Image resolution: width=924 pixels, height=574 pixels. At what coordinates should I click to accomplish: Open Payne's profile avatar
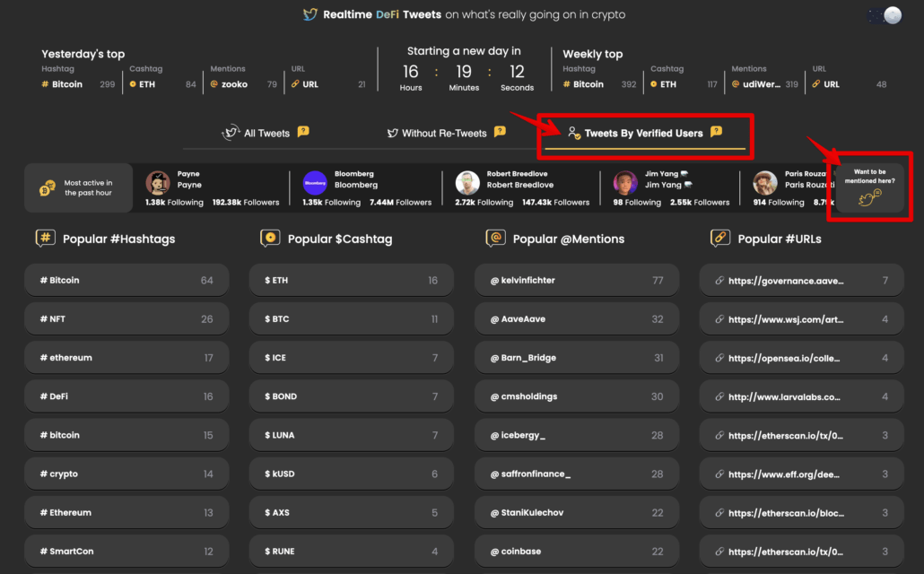click(x=157, y=183)
